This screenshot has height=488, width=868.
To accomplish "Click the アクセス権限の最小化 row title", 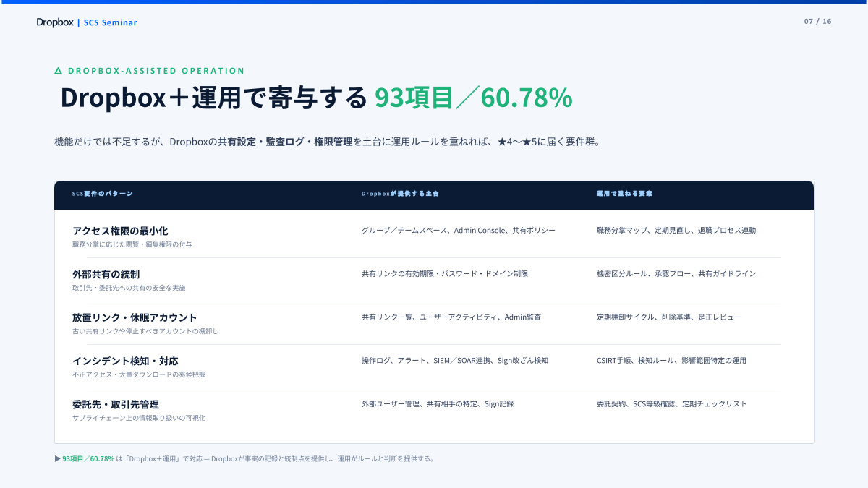I will (120, 231).
